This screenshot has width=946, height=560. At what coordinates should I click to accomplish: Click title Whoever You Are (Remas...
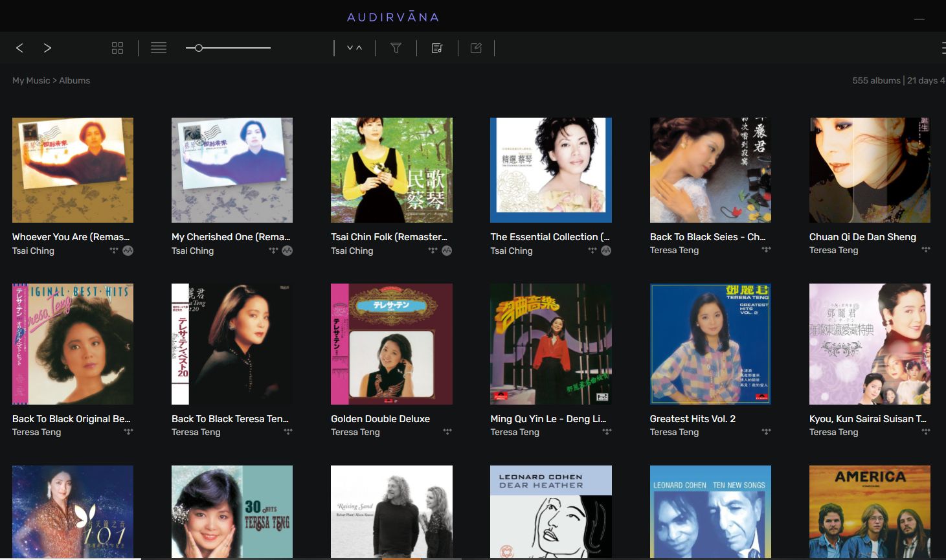pyautogui.click(x=71, y=237)
